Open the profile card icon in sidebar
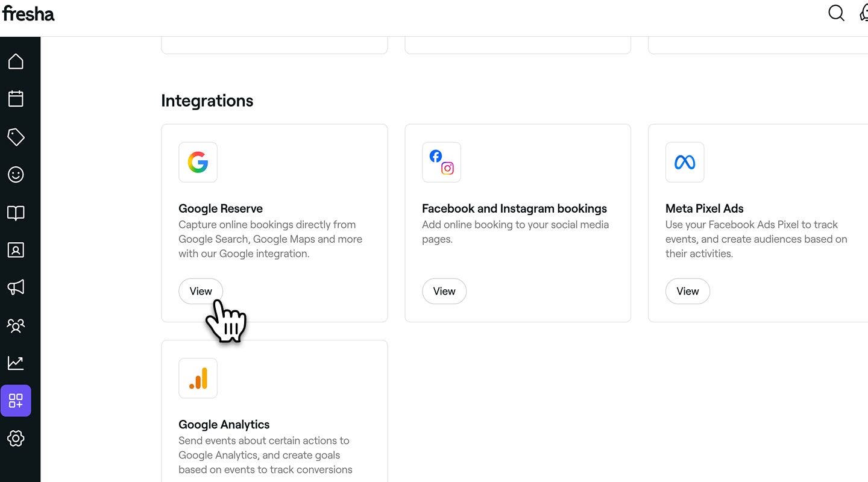The image size is (868, 482). pos(16,250)
